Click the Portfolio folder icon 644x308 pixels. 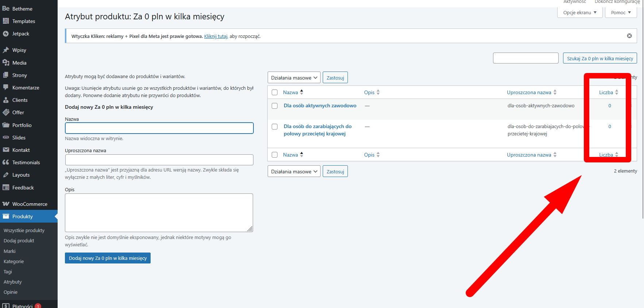(x=6, y=125)
